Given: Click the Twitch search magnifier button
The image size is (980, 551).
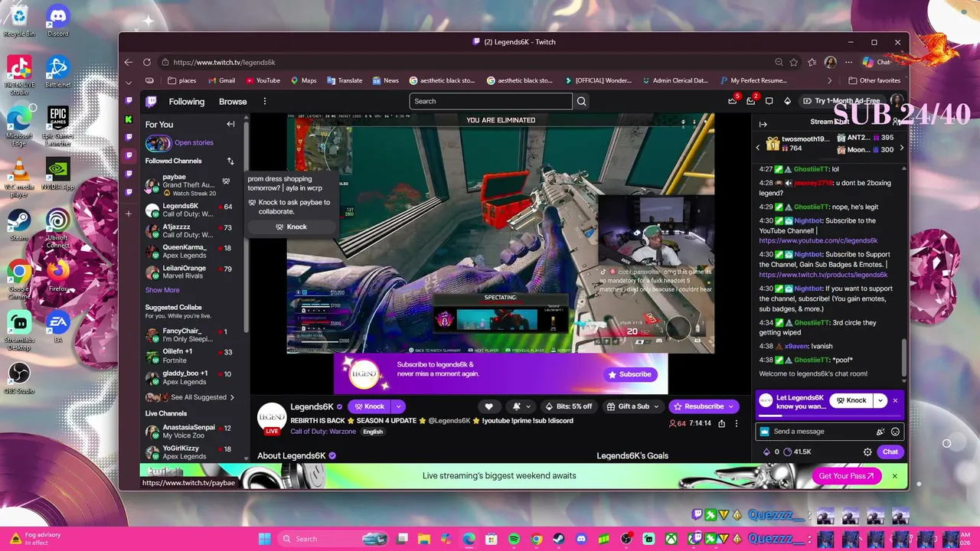Looking at the screenshot, I should tap(582, 101).
